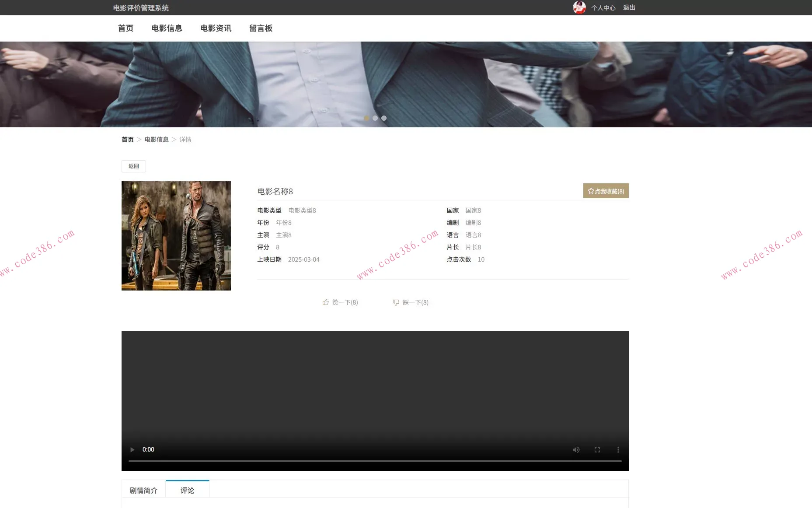812x508 pixels.
Task: Play the movie video
Action: [132, 450]
